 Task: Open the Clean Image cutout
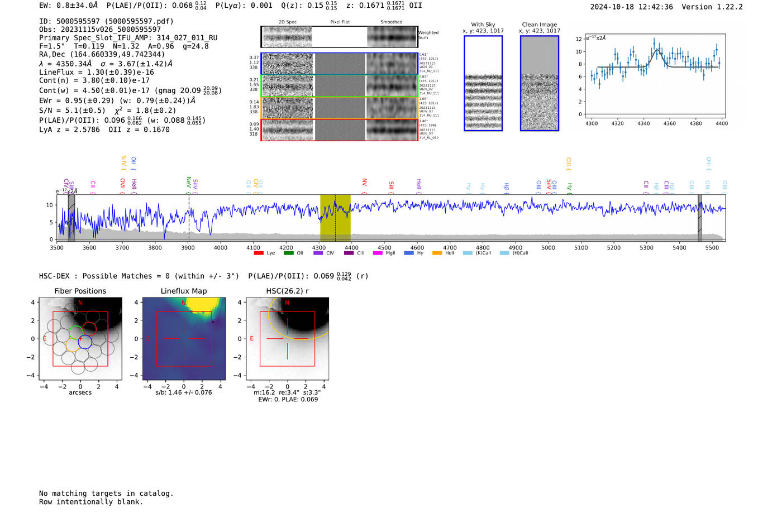(540, 83)
